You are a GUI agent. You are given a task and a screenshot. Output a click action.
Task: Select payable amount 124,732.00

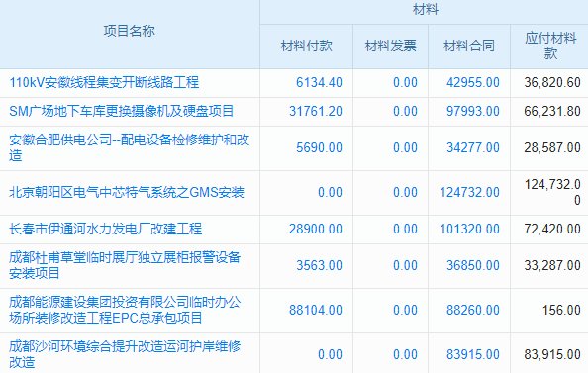pos(552,192)
